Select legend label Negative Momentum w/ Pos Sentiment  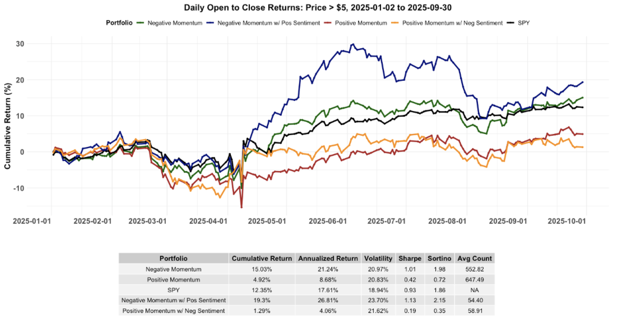268,23
